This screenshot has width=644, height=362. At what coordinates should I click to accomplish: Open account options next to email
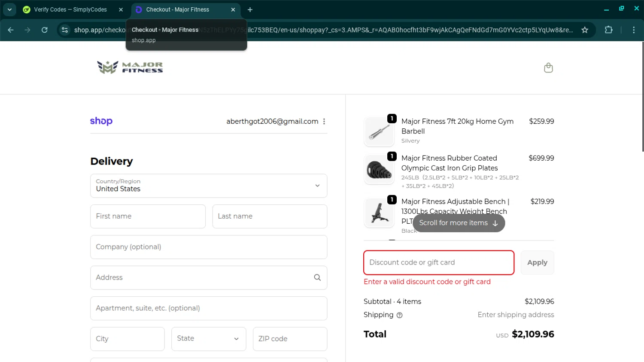[x=324, y=122]
